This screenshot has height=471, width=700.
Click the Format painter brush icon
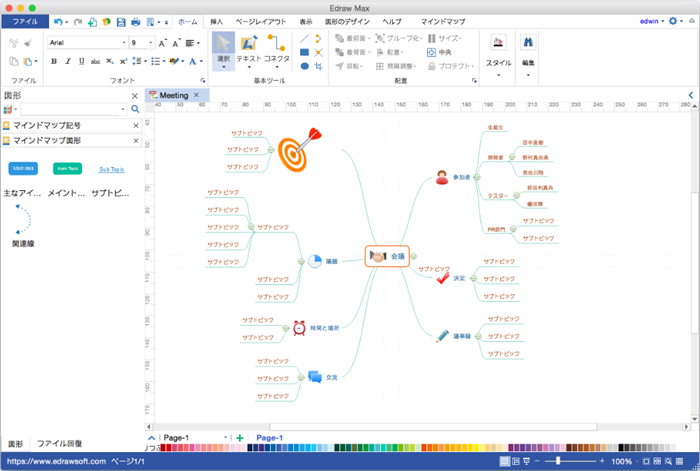[28, 43]
